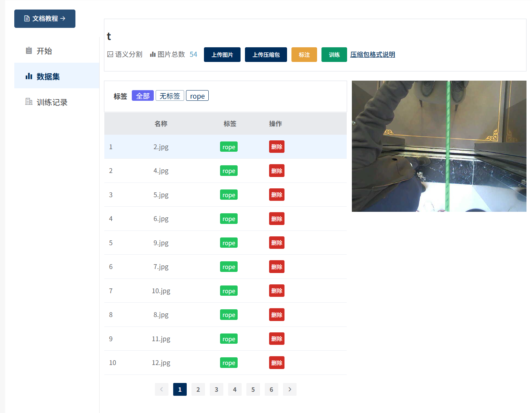Open 数据集 in the sidebar
This screenshot has width=532, height=413.
(48, 77)
